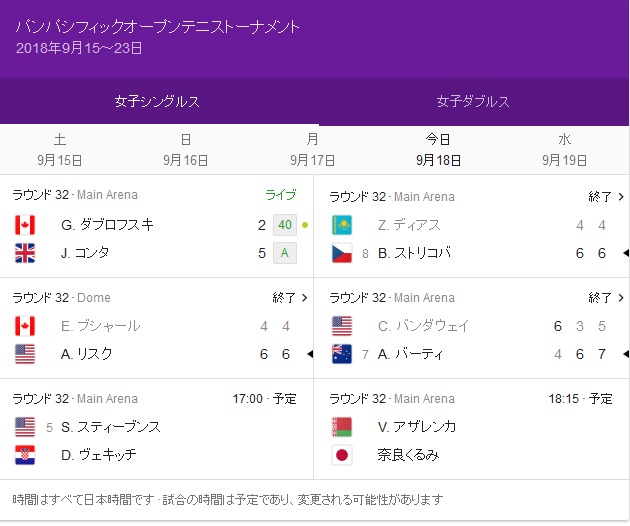Screen dimensions: 630x526
Task: Click Japan flag beside 奈良くるみ
Action: (x=341, y=455)
